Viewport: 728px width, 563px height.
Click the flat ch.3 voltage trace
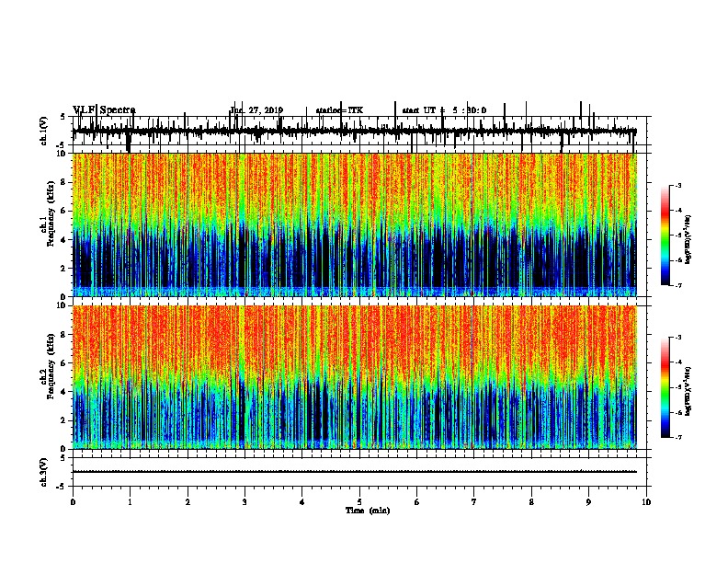pyautogui.click(x=355, y=472)
